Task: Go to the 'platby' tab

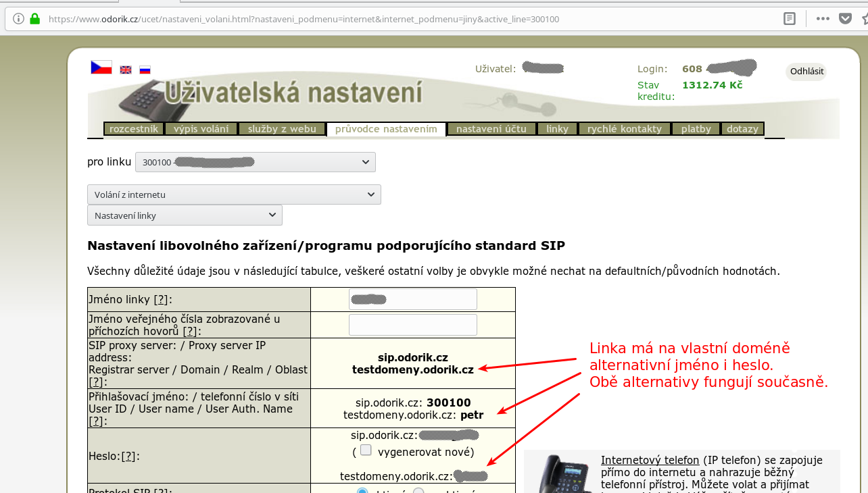Action: coord(696,129)
